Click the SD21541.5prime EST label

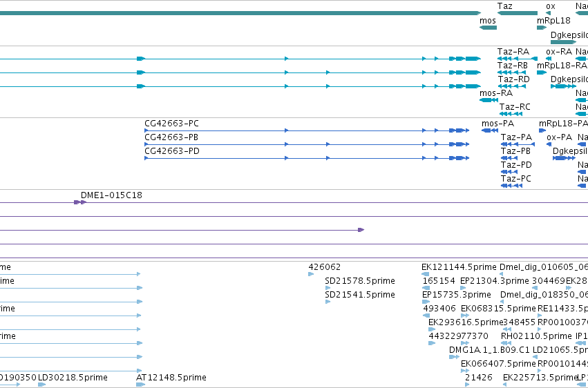point(359,295)
